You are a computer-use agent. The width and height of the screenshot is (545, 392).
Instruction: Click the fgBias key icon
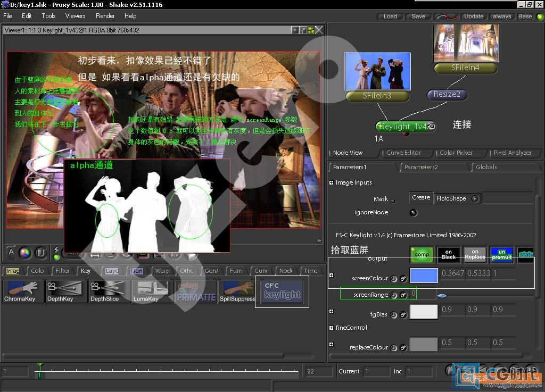click(x=403, y=315)
